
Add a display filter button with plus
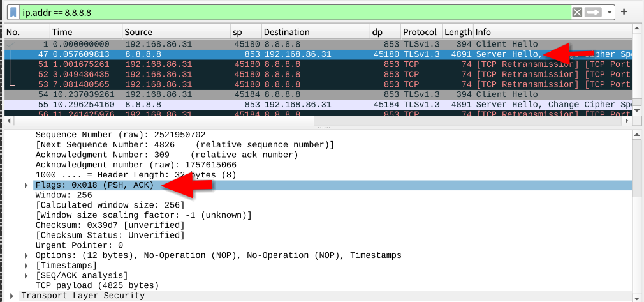click(x=624, y=12)
